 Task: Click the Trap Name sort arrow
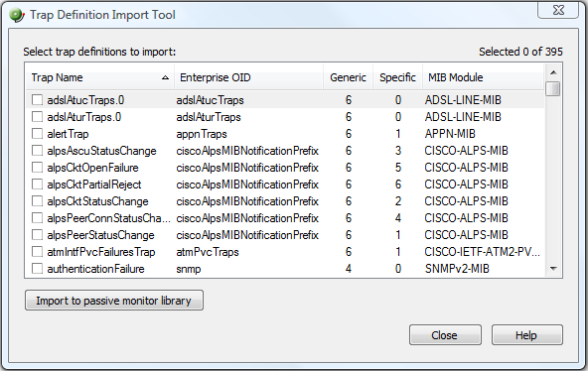coord(165,77)
